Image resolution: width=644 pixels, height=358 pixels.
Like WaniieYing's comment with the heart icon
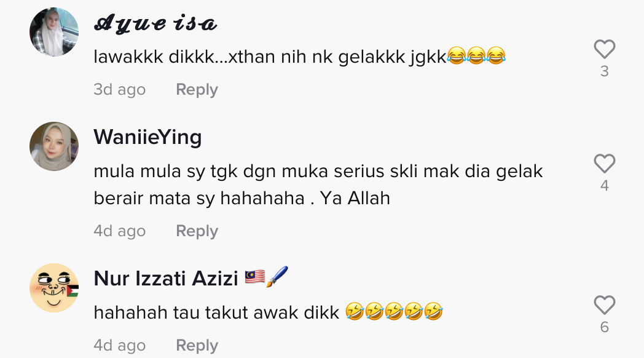coord(604,164)
